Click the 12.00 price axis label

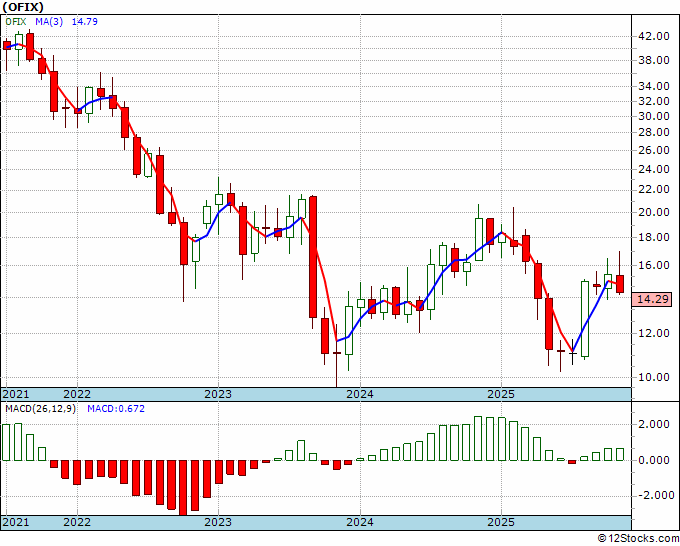click(654, 333)
